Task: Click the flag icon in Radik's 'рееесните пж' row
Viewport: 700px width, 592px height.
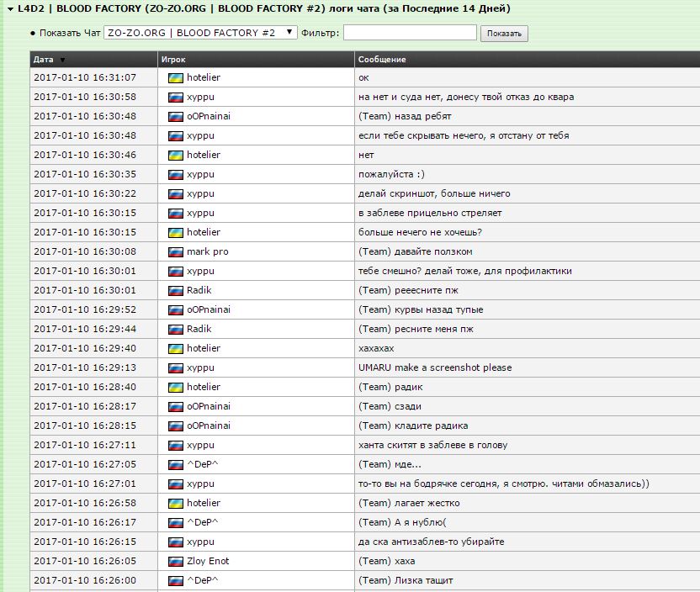Action: point(176,290)
